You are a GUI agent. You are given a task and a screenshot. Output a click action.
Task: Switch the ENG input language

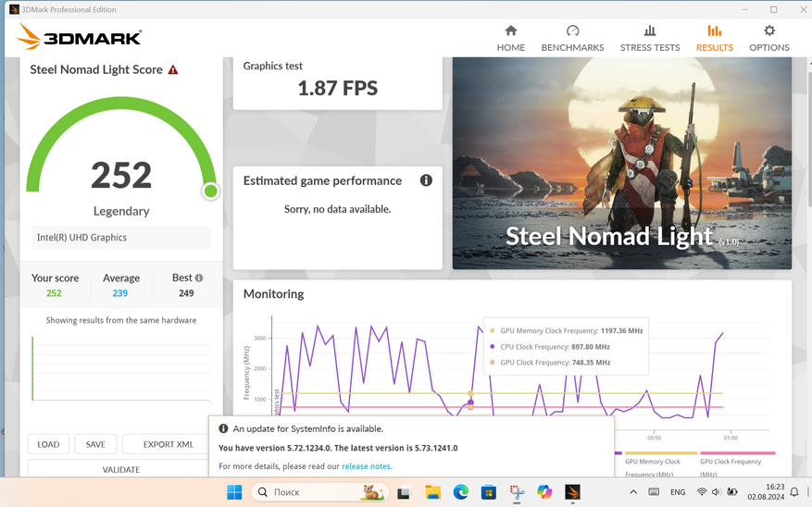tap(678, 492)
